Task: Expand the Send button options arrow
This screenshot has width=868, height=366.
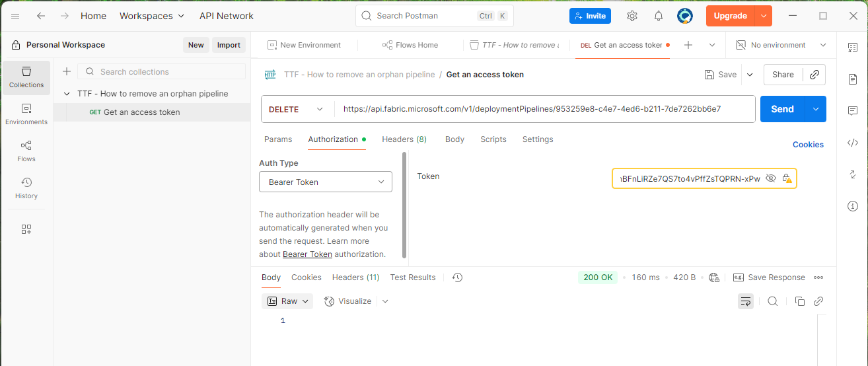Action: point(816,109)
